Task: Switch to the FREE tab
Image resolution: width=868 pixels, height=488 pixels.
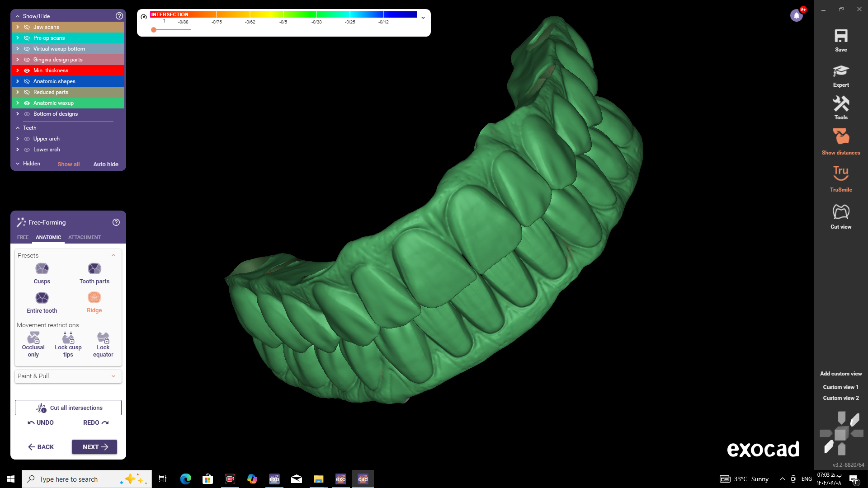Action: (x=23, y=237)
